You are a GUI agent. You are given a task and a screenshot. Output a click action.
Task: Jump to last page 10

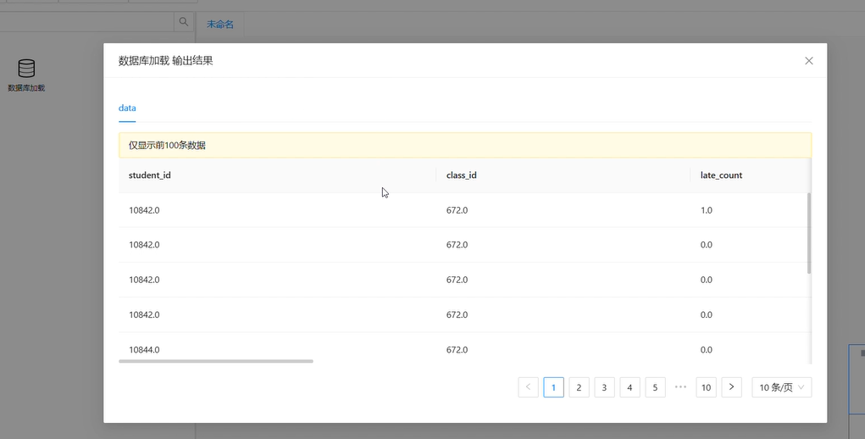click(706, 387)
